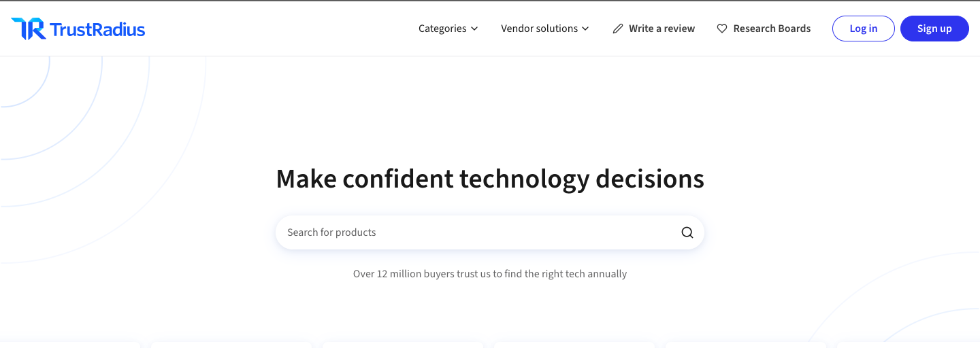
Task: Expand the chevron beside Vendor solutions
Action: tap(585, 29)
